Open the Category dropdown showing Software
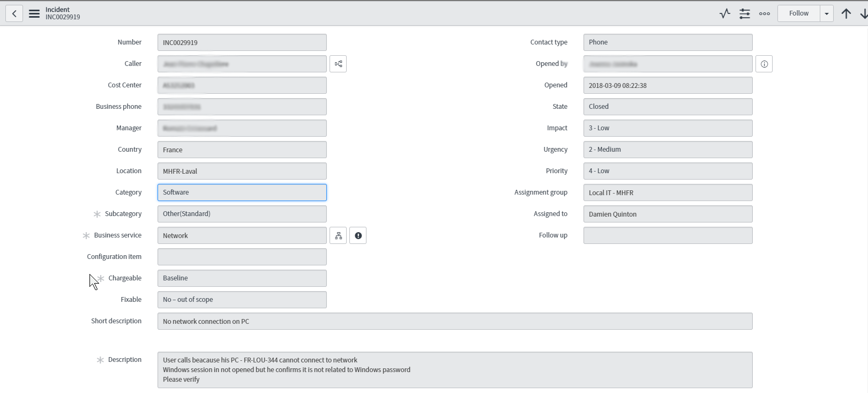Image resolution: width=868 pixels, height=393 pixels. point(242,192)
